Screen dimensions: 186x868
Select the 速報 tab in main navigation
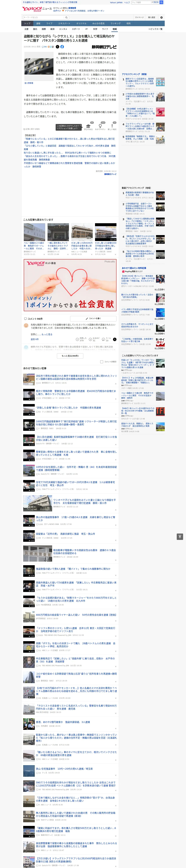[38, 24]
